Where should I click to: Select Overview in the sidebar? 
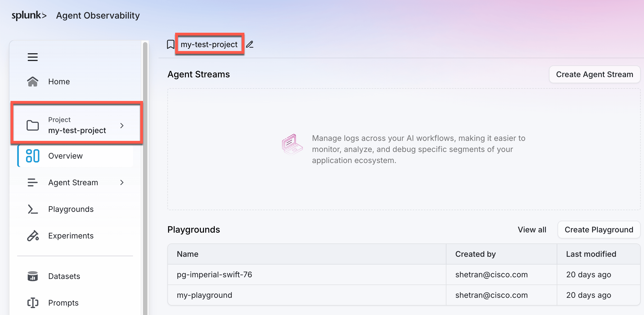(x=75, y=156)
